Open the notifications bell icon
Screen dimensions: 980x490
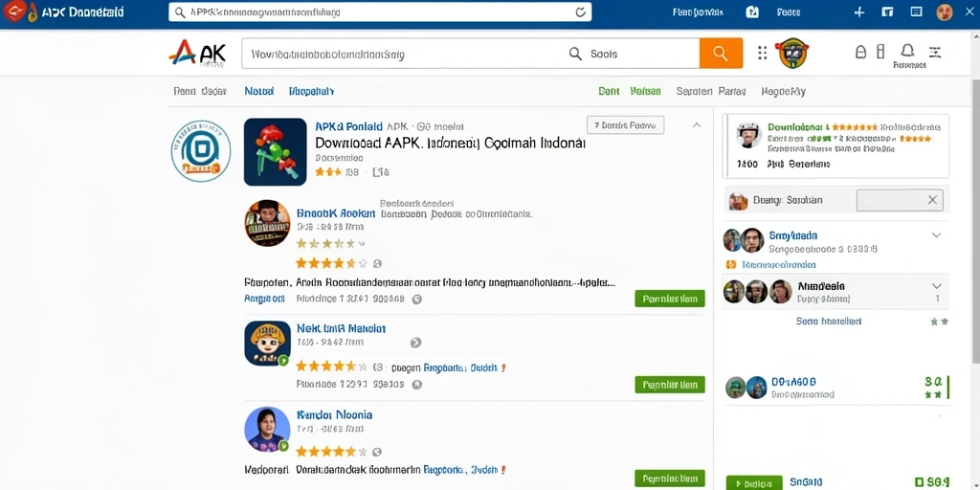tap(907, 51)
